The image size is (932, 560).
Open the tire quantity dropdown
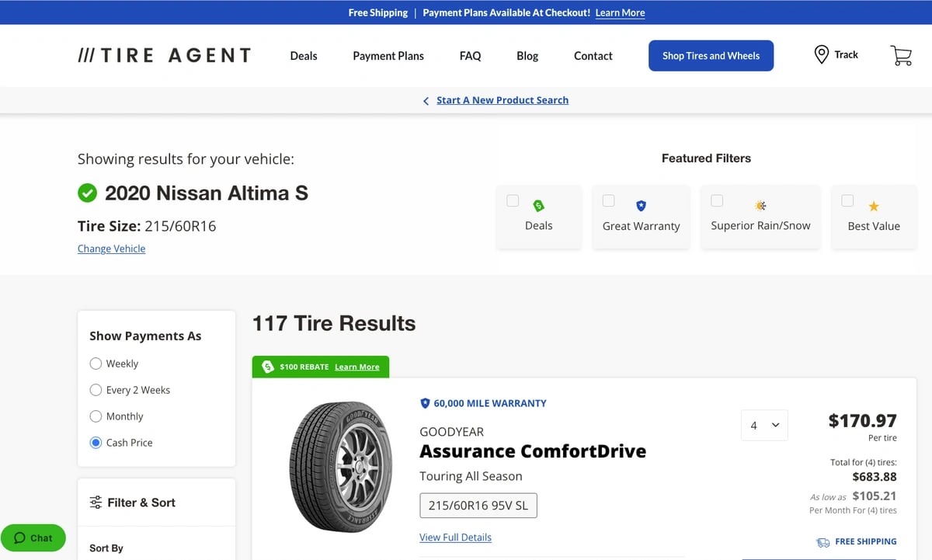coord(764,426)
